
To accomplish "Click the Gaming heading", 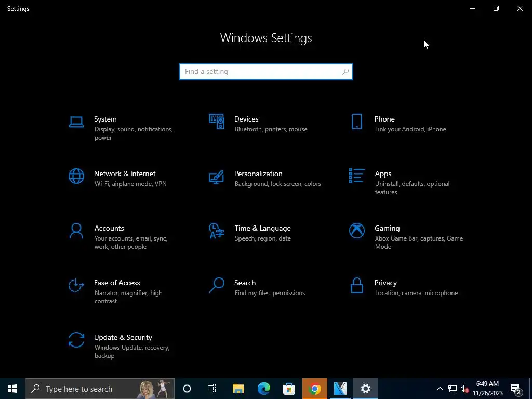I will coord(387,229).
